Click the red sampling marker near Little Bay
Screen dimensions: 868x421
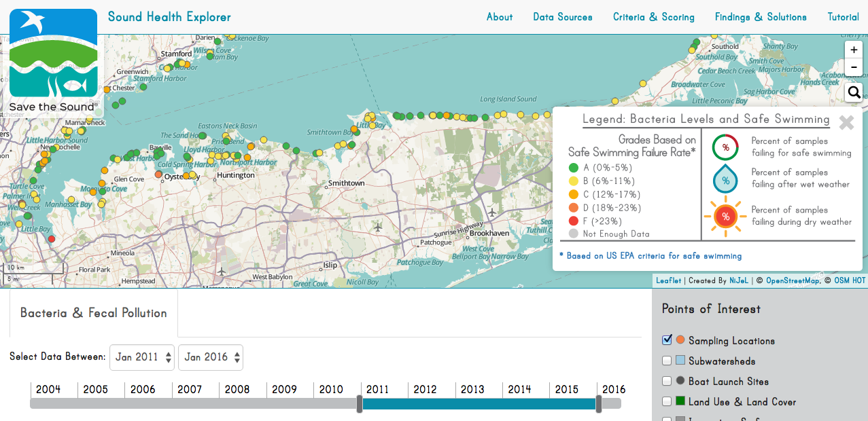(51, 239)
